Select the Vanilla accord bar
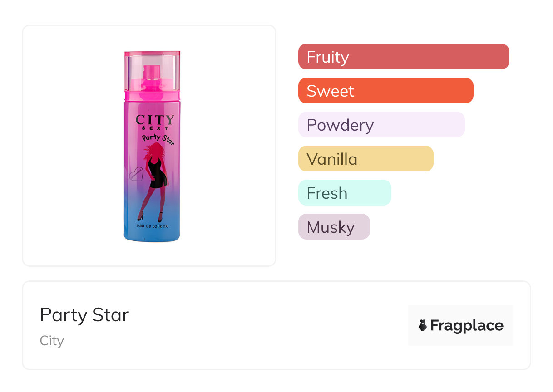 tap(365, 159)
